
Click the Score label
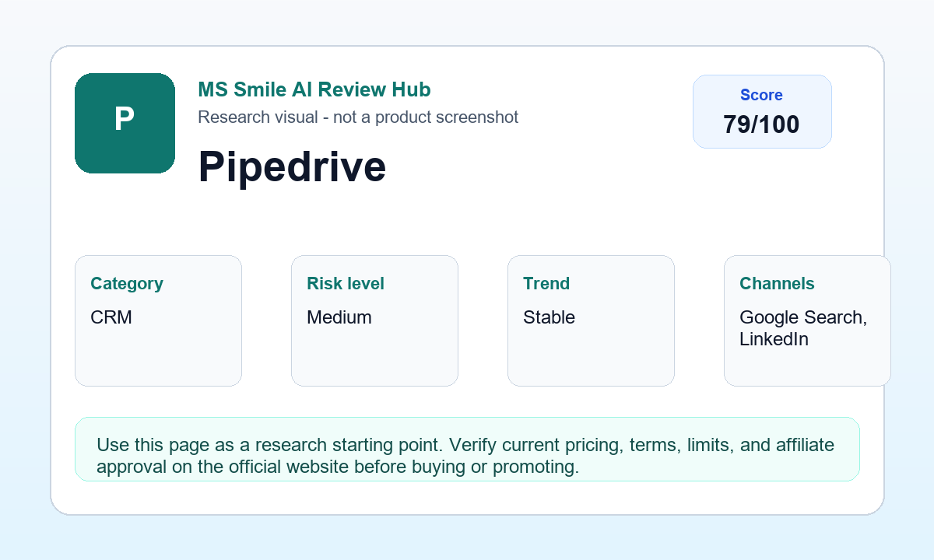tap(761, 95)
